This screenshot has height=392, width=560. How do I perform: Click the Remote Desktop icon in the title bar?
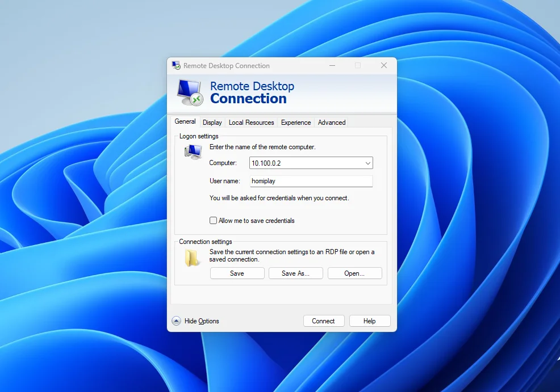[176, 66]
